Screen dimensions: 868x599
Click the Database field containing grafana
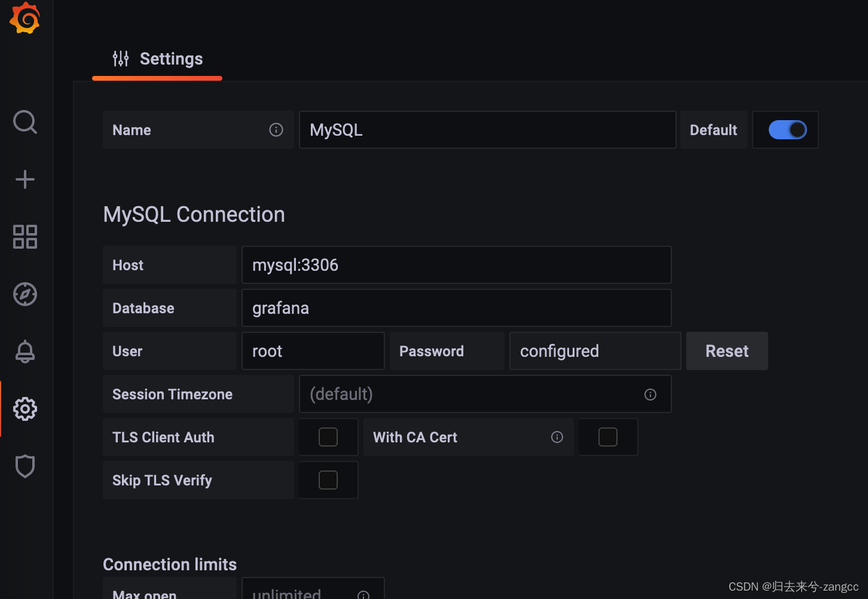[x=457, y=308]
